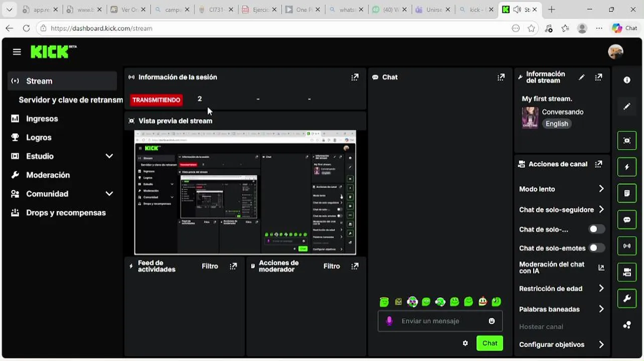644x361 pixels.
Task: Expand the Estudio sidebar section
Action: tap(109, 156)
